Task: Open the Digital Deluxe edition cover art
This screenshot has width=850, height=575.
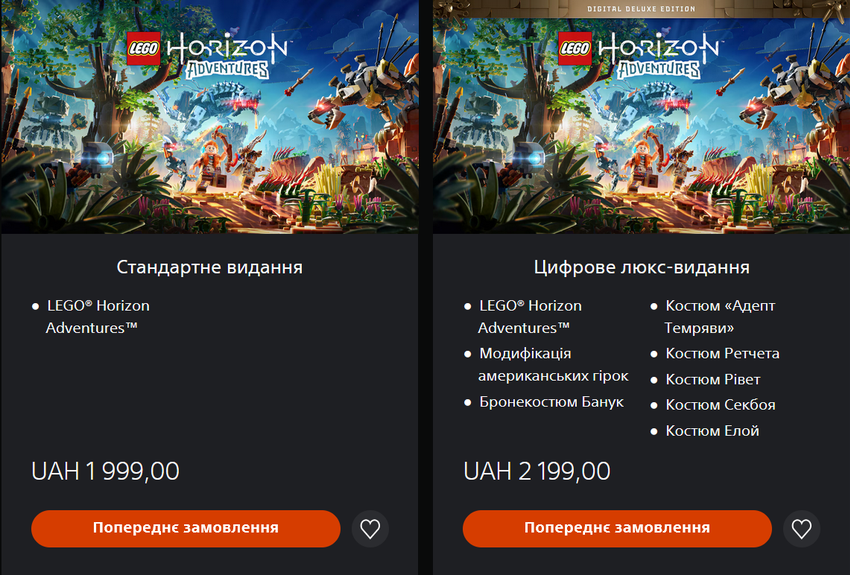Action: 641,126
